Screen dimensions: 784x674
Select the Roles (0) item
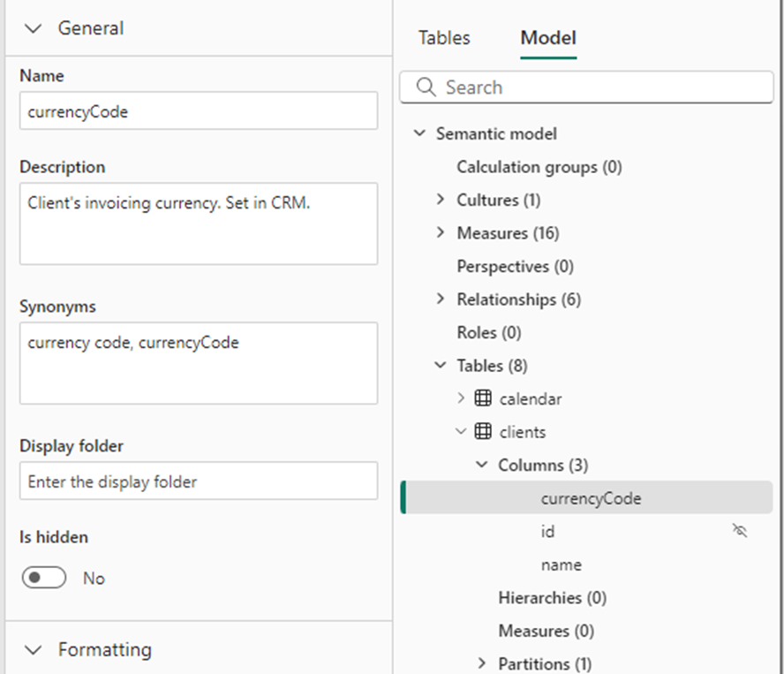(488, 333)
